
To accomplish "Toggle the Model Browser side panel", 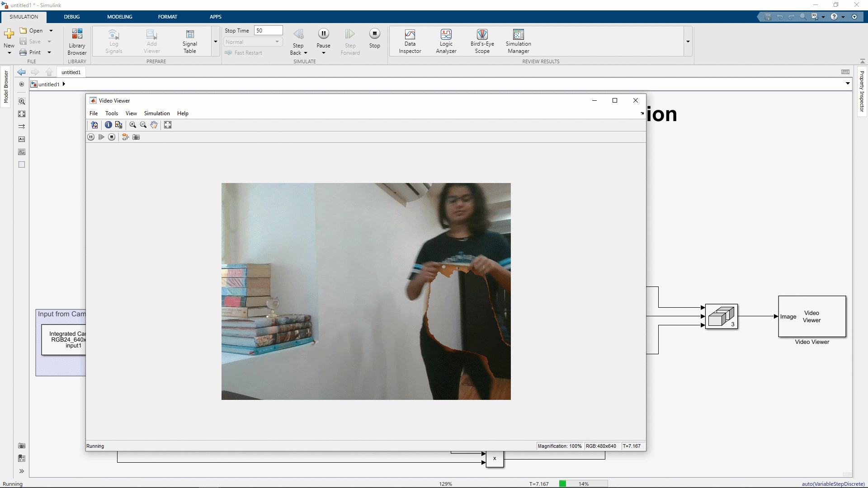I will pyautogui.click(x=6, y=86).
